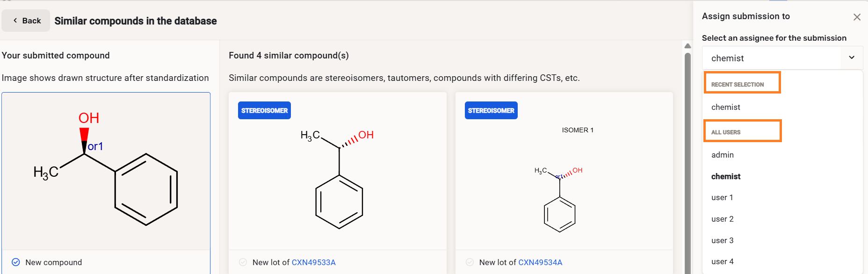Image resolution: width=868 pixels, height=274 pixels.
Task: Select New lot of CXN49533A option
Action: pos(243,262)
